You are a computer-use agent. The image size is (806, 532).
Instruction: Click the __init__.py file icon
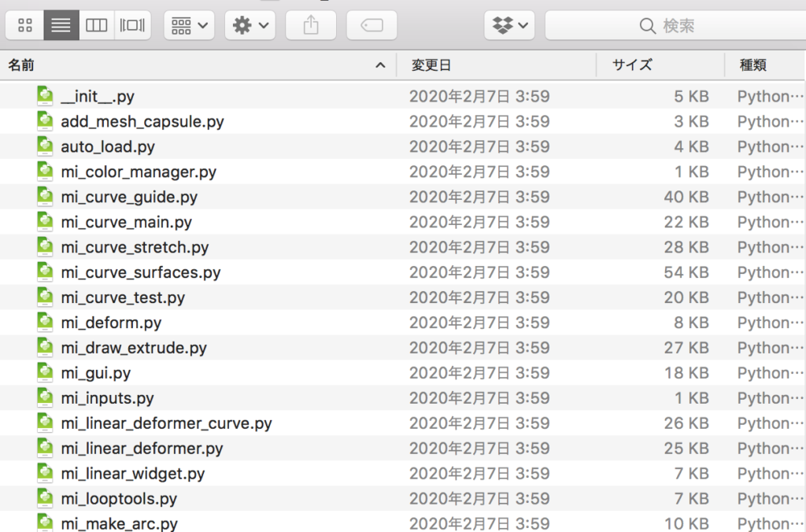click(x=46, y=97)
